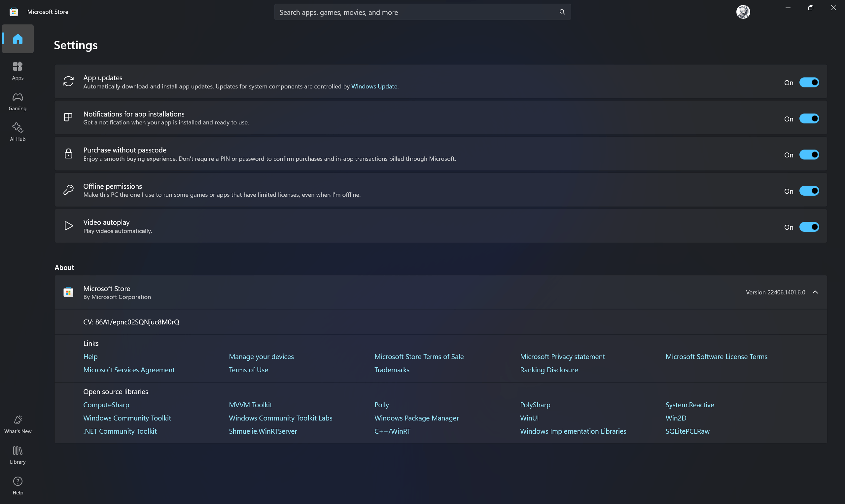This screenshot has width=845, height=504.
Task: Turn off Video autoplay toggle
Action: pyautogui.click(x=809, y=227)
